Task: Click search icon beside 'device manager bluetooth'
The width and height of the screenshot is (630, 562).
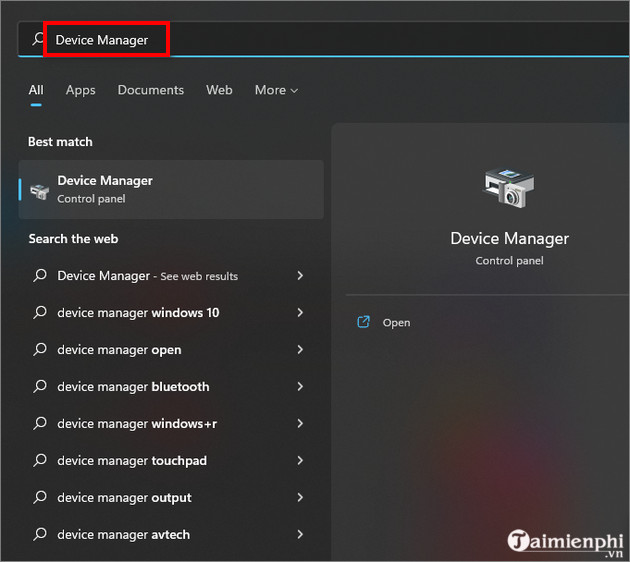Action: click(40, 386)
